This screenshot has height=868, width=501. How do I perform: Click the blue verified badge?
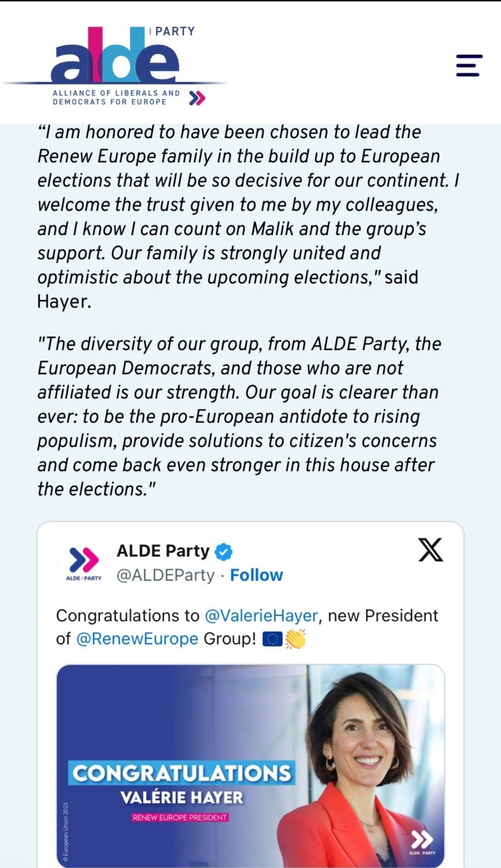point(224,551)
